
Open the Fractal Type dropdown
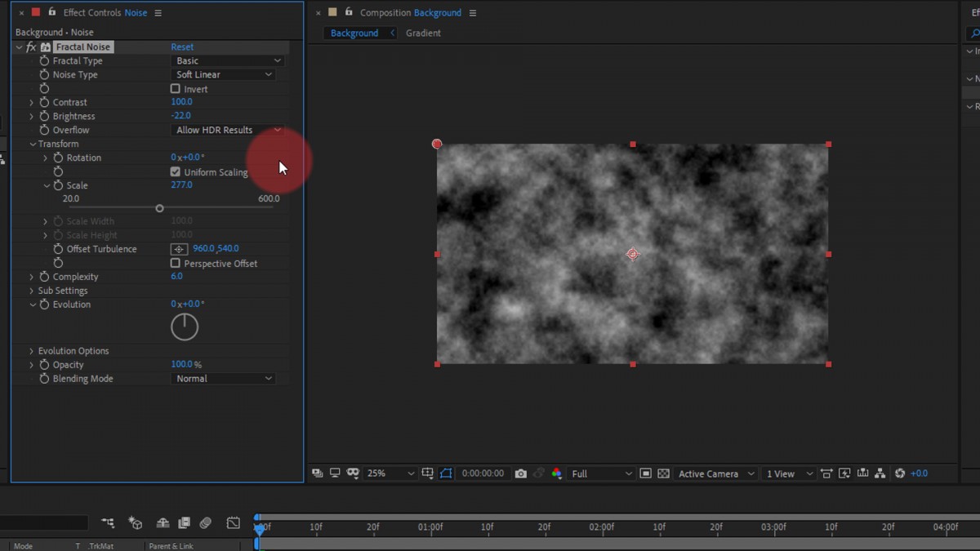point(228,60)
